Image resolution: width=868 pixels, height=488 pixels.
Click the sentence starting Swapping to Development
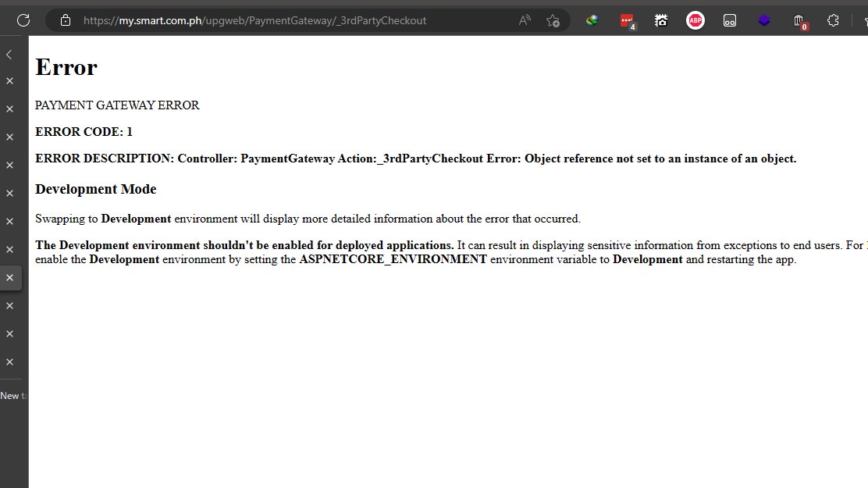(308, 219)
